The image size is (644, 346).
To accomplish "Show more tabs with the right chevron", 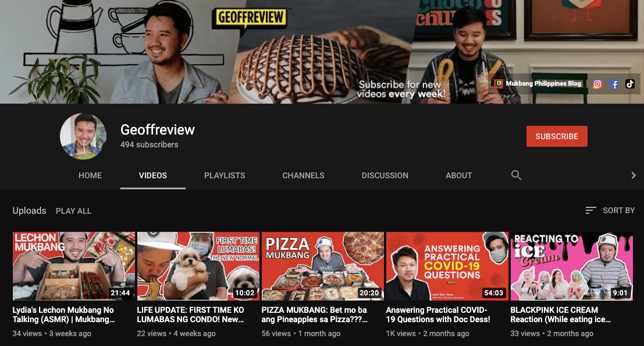I will [x=634, y=175].
